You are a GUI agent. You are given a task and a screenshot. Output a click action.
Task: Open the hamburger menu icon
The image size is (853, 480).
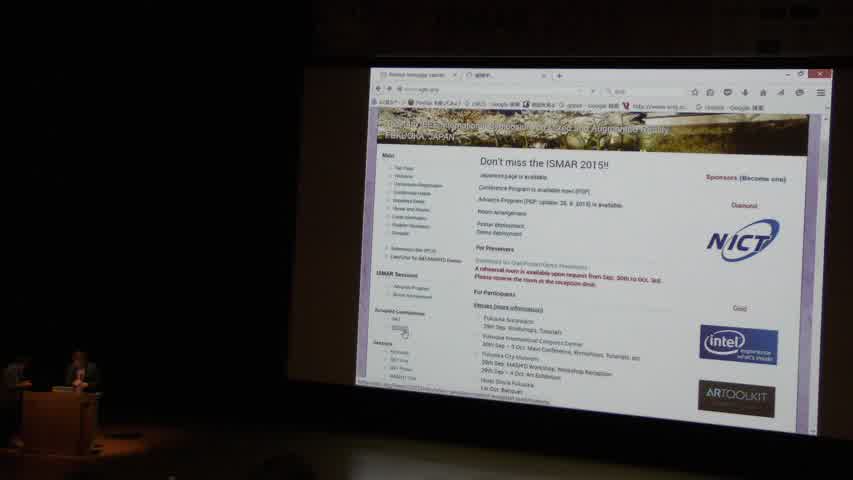pyautogui.click(x=821, y=93)
